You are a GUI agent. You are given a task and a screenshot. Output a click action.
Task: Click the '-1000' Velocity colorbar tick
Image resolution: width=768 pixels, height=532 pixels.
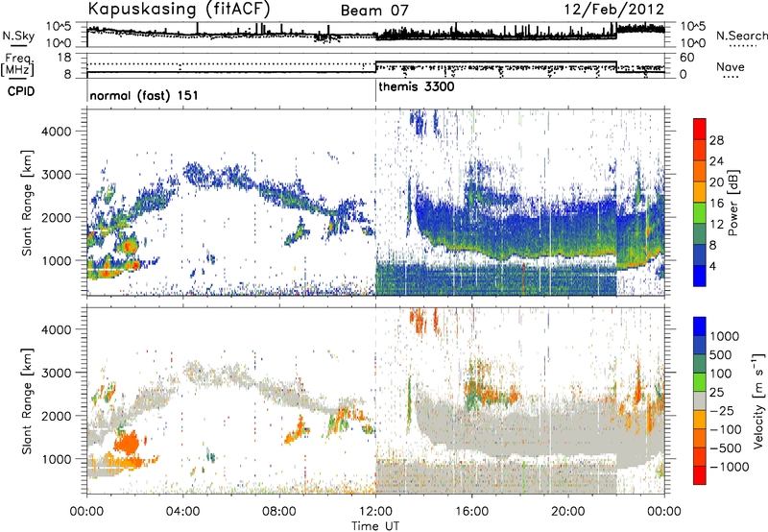(x=729, y=467)
